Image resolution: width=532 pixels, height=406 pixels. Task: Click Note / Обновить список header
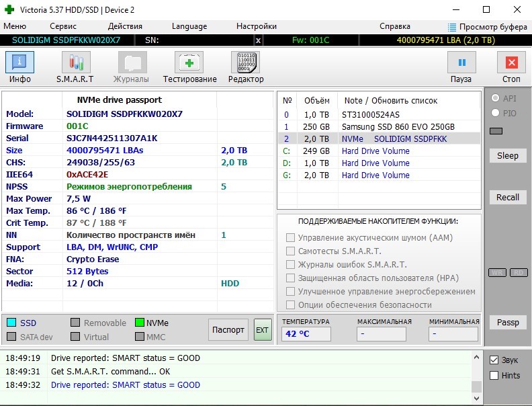tap(391, 101)
